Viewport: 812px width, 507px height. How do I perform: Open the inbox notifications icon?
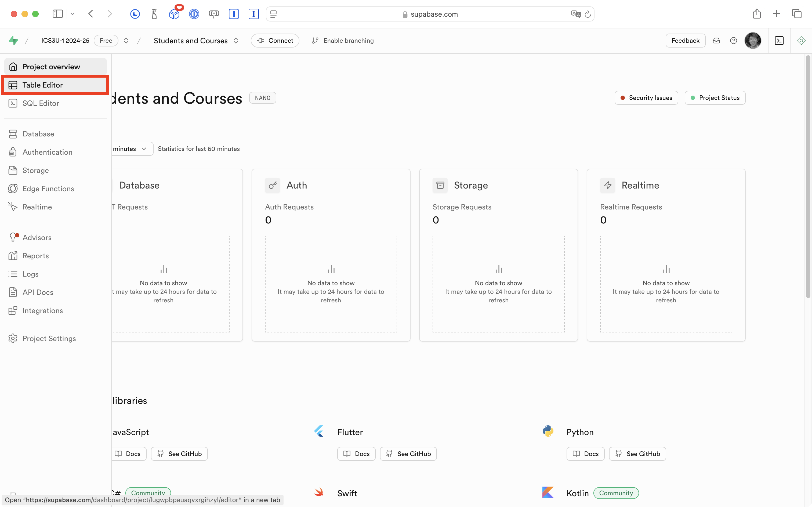[x=716, y=41]
